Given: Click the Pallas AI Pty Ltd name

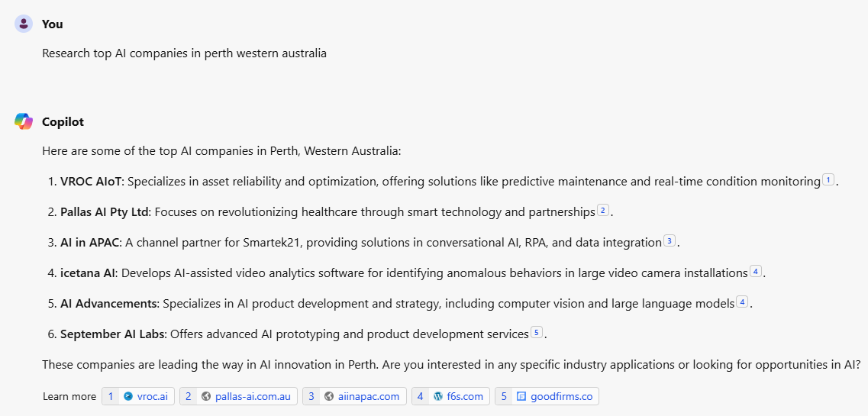Looking at the screenshot, I should (105, 212).
